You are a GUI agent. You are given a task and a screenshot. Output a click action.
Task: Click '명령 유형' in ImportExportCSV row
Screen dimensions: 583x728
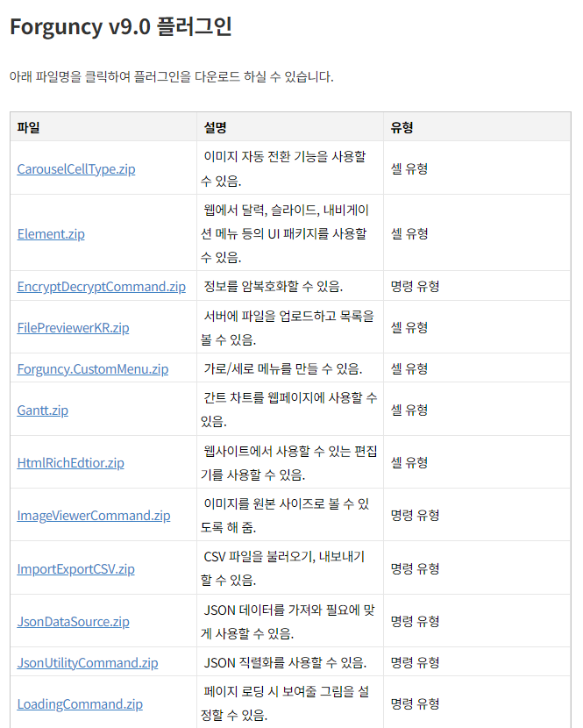point(415,568)
